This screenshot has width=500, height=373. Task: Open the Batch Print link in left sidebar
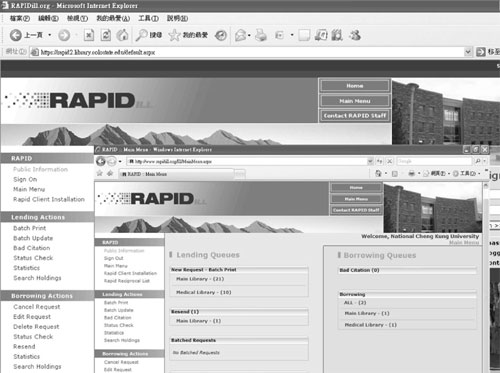coord(30,228)
